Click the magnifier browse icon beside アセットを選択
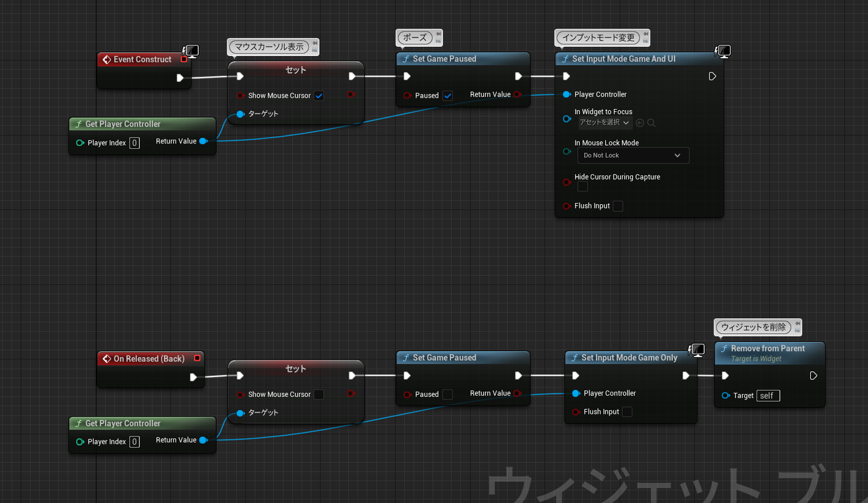 [x=651, y=123]
